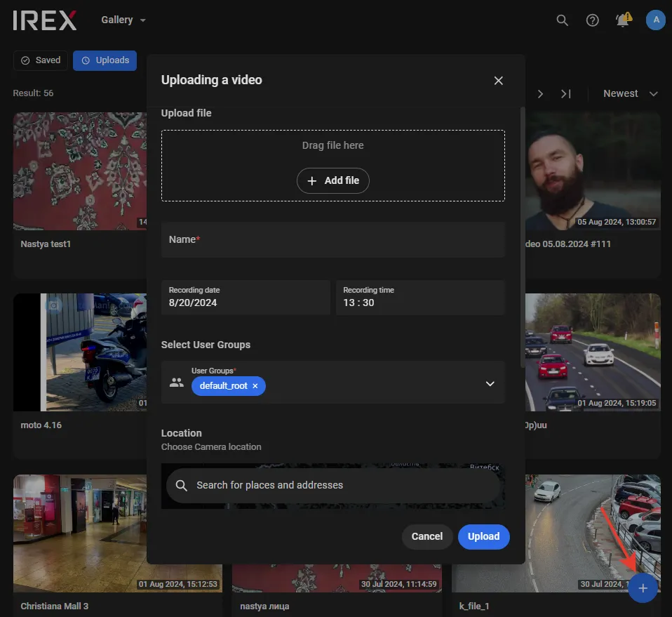Open the help question mark icon

pos(592,20)
